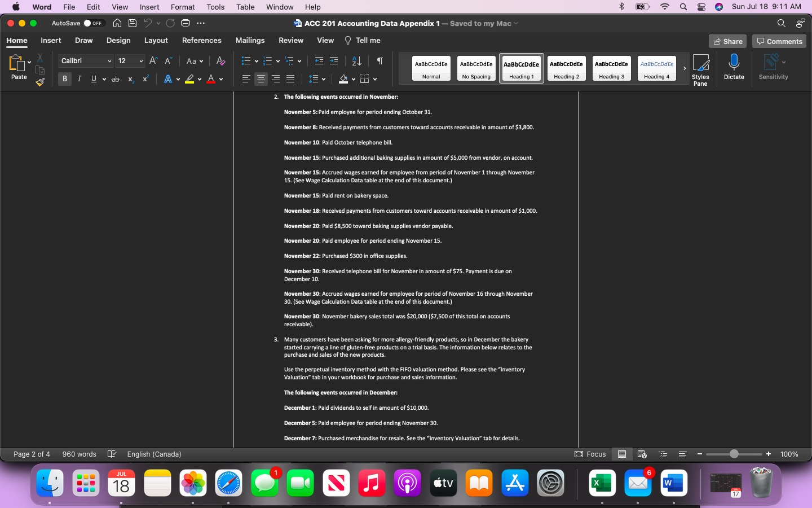812x508 pixels.
Task: Apply justified alignment
Action: coord(290,78)
